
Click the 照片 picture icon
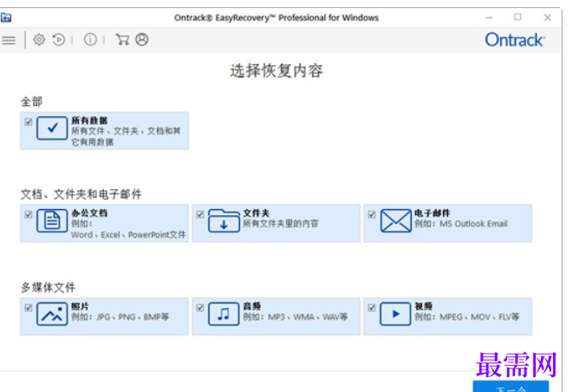(52, 314)
